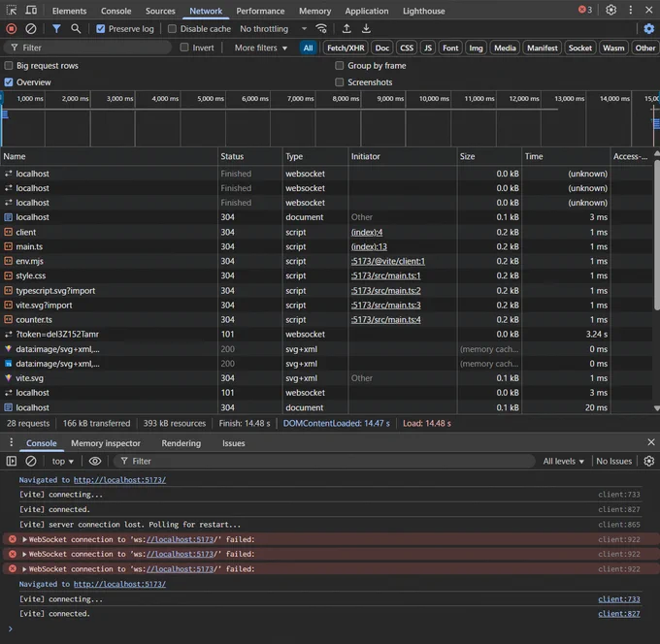Uncheck the Overview checkbox
Viewport: 660px width, 644px height.
(x=9, y=82)
